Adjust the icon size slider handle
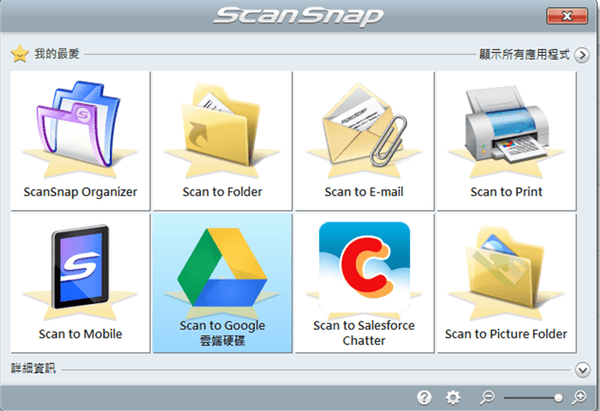Screen dimensions: 600x411 558,398
